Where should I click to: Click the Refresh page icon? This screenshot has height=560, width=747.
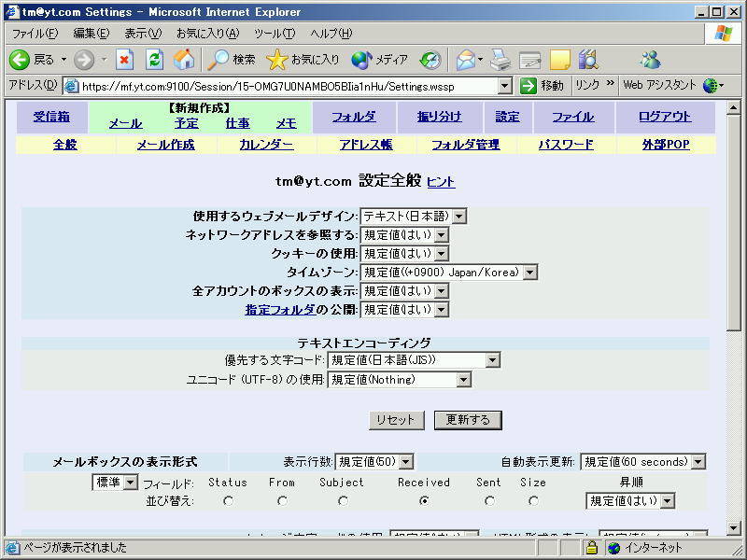154,59
